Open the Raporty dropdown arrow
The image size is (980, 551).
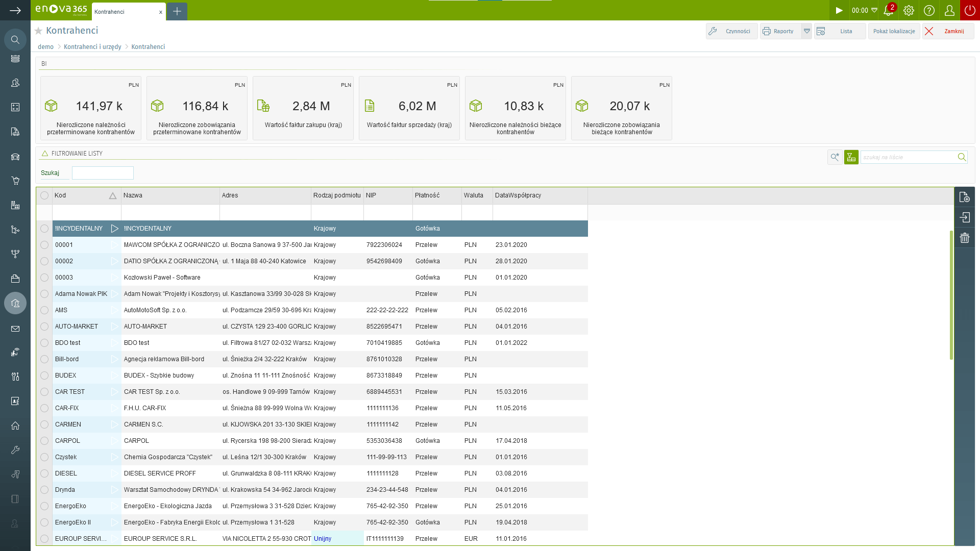pyautogui.click(x=806, y=31)
